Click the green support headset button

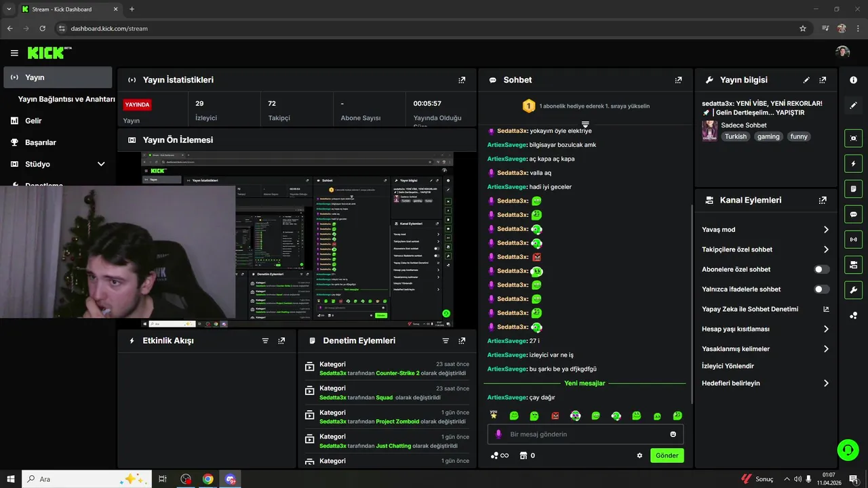(847, 449)
